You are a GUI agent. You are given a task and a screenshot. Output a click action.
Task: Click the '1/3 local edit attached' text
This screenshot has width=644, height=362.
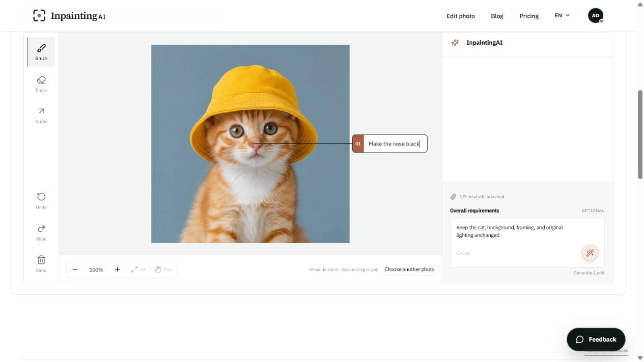[482, 197]
